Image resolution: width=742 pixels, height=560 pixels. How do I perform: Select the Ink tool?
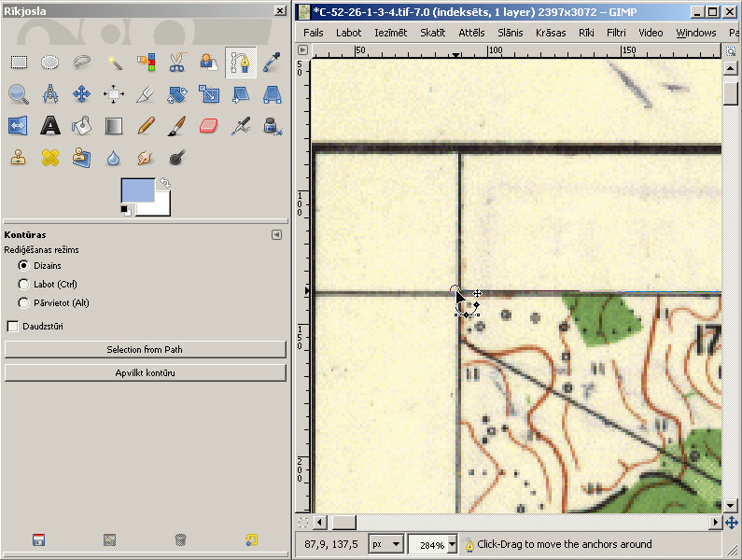click(x=273, y=126)
